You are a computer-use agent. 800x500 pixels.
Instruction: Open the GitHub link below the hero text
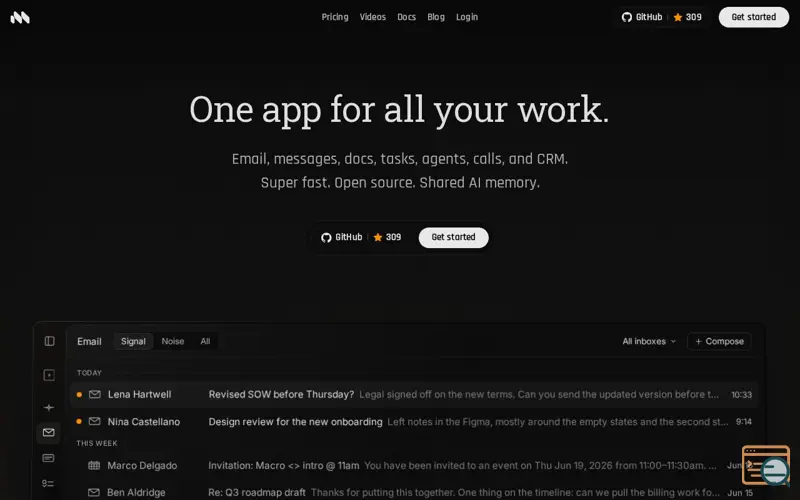tap(341, 237)
